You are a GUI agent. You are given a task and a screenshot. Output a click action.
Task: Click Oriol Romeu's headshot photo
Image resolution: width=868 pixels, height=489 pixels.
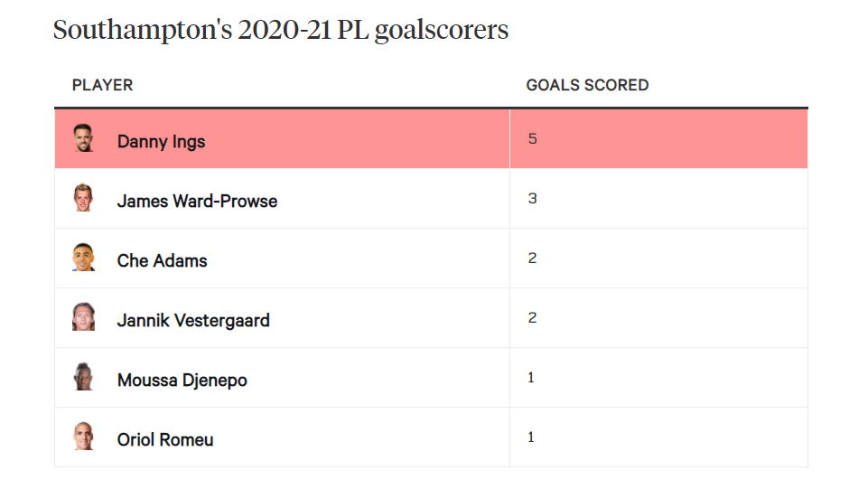[84, 437]
